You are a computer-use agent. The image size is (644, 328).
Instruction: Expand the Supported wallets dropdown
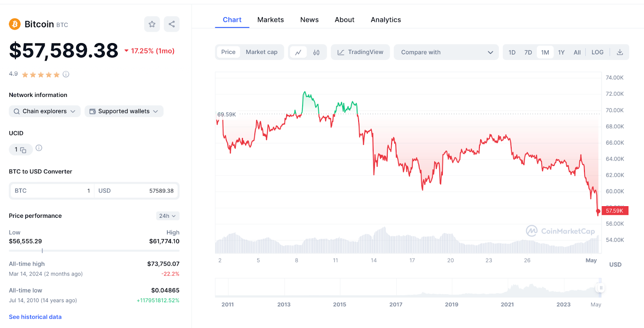tap(124, 111)
